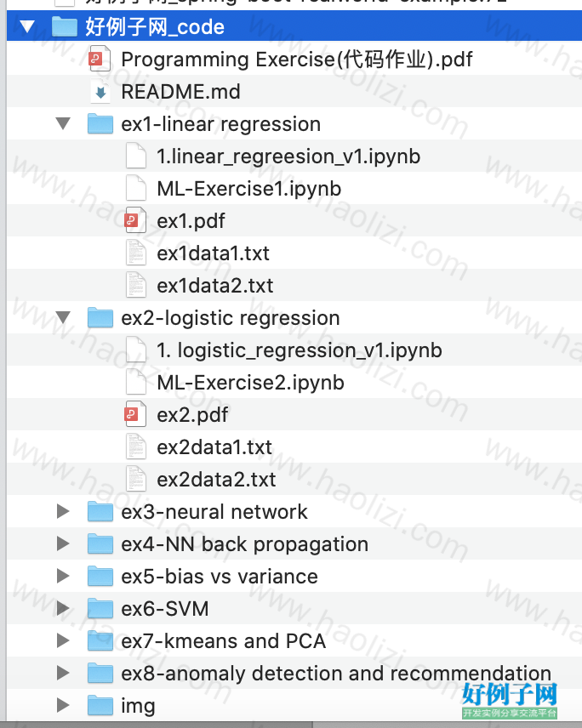Select ex1.pdf file name

click(x=191, y=221)
